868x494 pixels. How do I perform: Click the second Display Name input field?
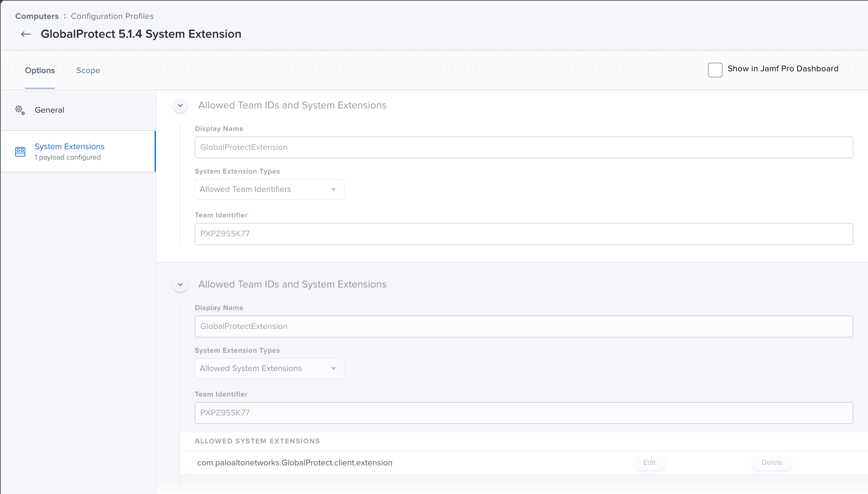pos(524,326)
